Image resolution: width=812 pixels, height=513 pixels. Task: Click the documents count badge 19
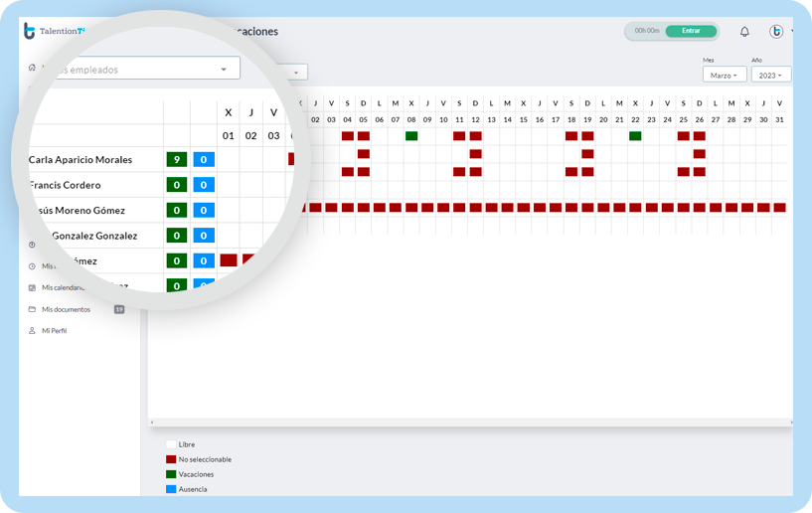click(119, 309)
